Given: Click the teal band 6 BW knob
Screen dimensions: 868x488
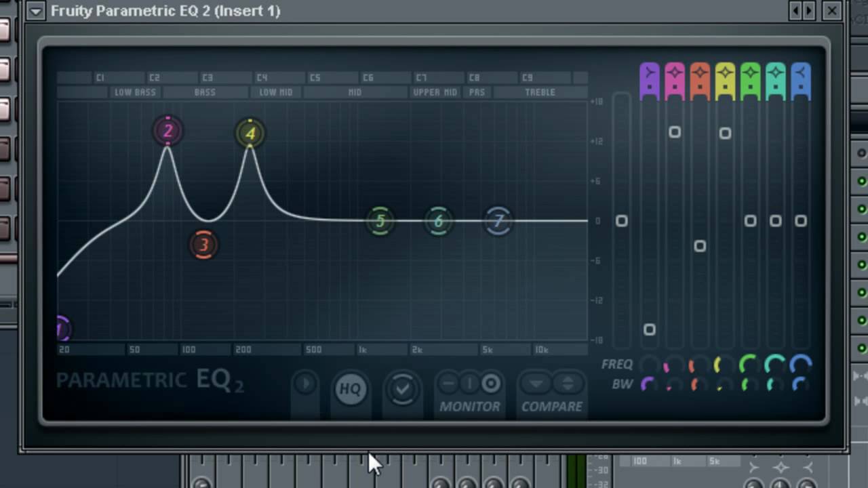Looking at the screenshot, I should (x=775, y=385).
